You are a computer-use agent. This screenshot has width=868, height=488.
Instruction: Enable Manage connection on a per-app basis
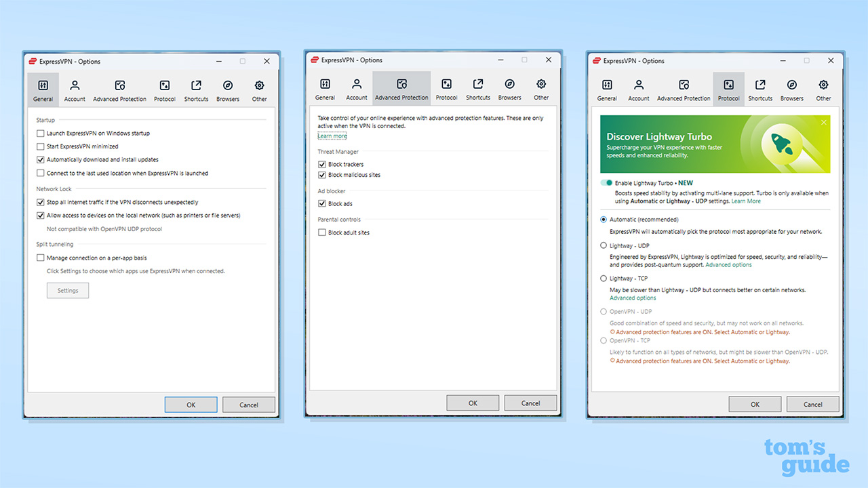41,258
